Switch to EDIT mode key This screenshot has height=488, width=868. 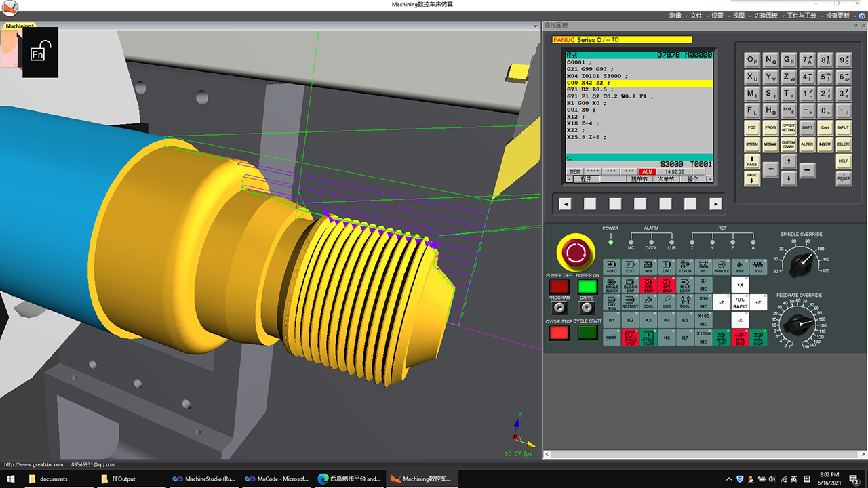point(630,266)
